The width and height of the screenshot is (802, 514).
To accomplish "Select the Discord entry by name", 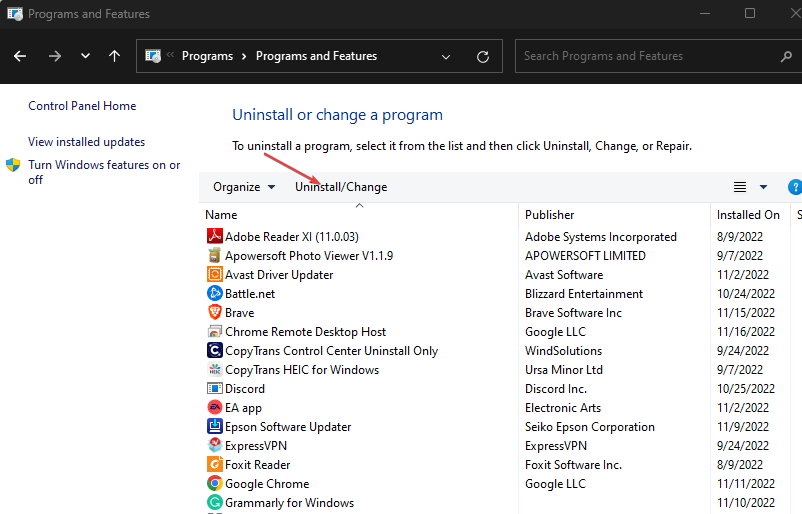I will (x=245, y=389).
